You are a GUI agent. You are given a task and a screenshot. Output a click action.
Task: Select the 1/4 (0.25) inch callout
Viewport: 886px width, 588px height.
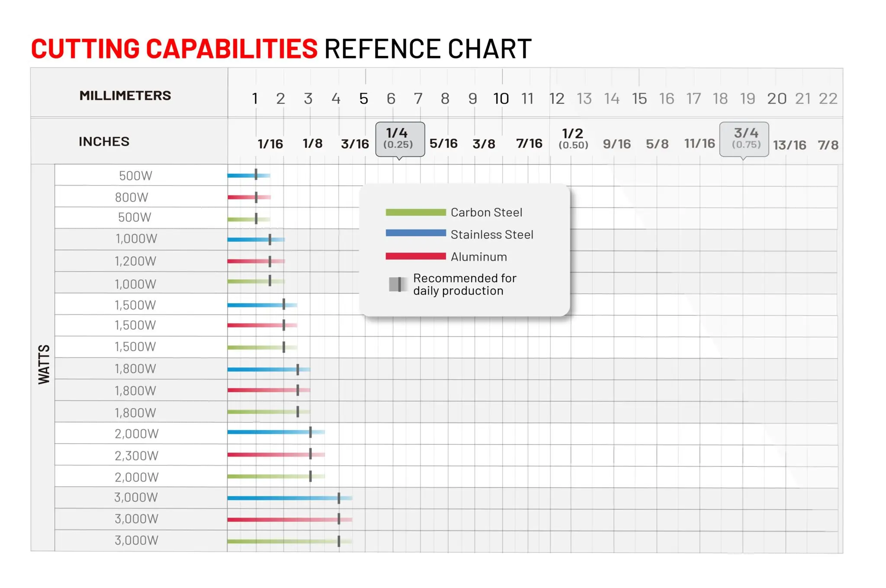tap(400, 139)
